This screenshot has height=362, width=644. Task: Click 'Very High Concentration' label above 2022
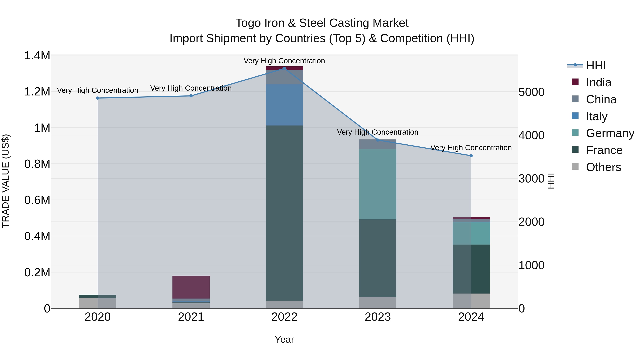pyautogui.click(x=284, y=61)
